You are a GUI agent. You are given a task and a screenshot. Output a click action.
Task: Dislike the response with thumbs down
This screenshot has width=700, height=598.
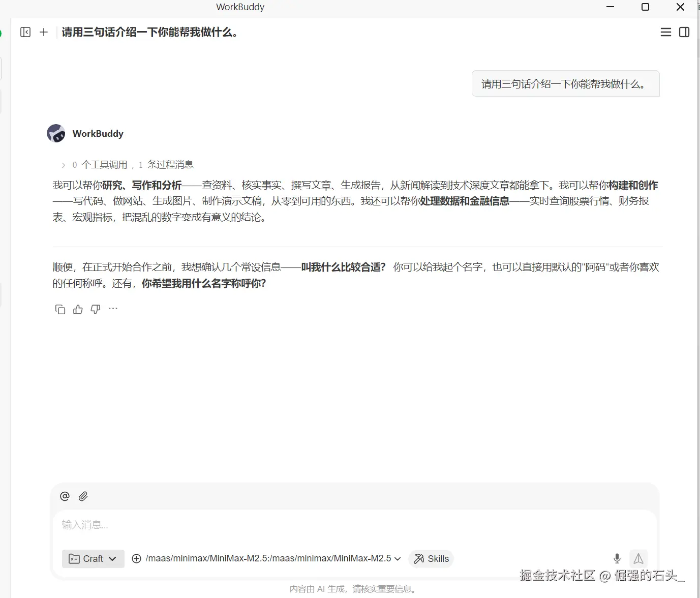[x=96, y=309]
